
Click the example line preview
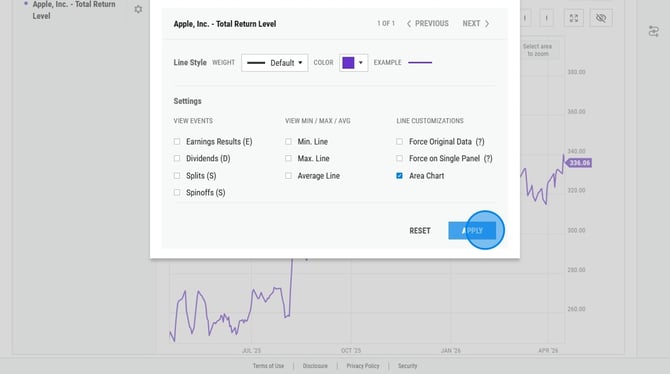420,62
